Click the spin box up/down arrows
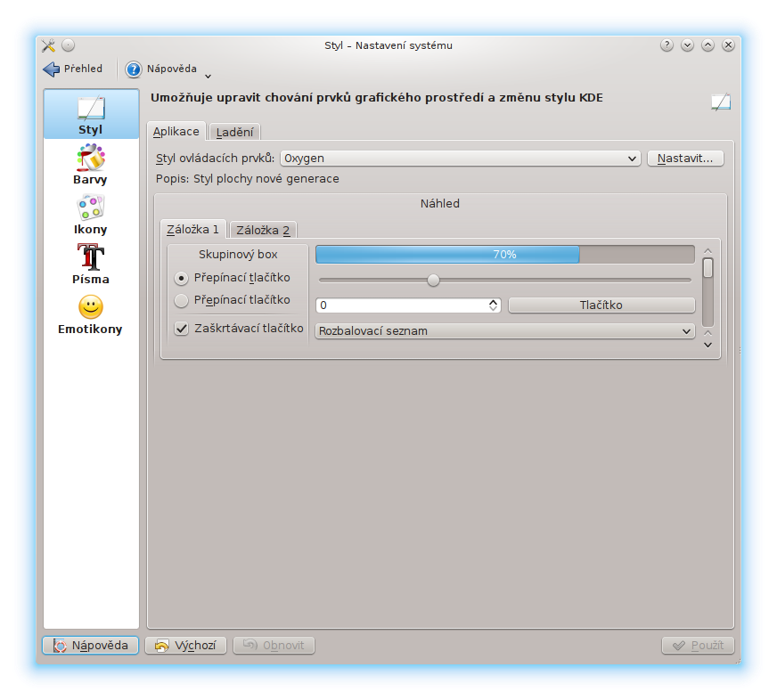Screen dimensions: 777x700 pyautogui.click(x=493, y=305)
